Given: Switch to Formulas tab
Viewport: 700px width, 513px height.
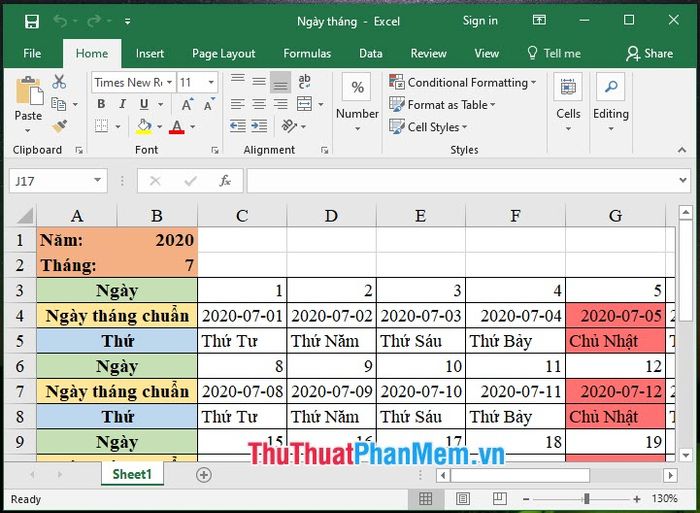Looking at the screenshot, I should 307,54.
